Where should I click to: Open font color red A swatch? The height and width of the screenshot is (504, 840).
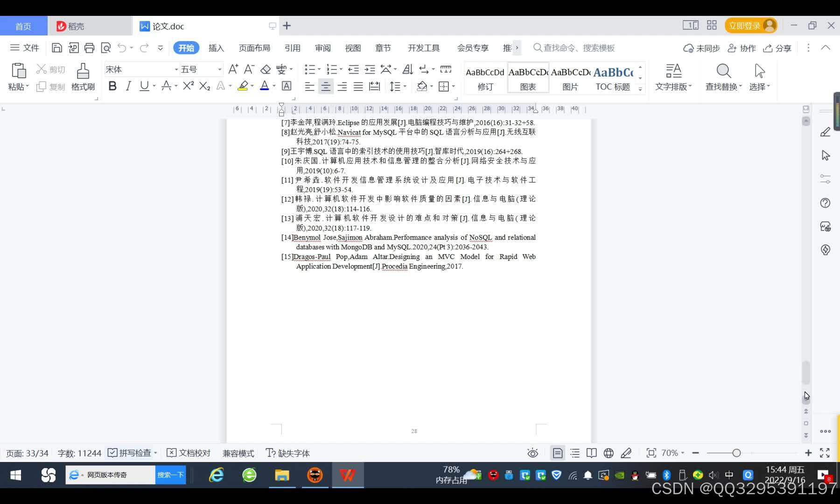(x=264, y=86)
